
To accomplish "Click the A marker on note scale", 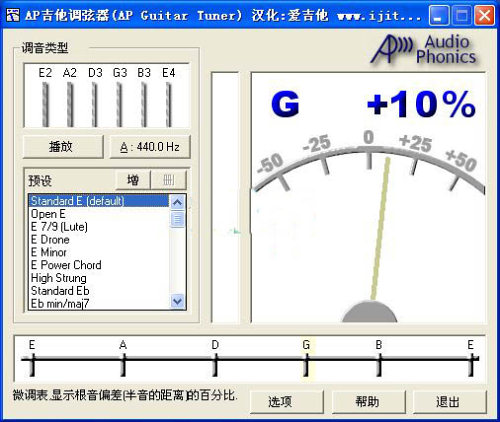I will 123,358.
